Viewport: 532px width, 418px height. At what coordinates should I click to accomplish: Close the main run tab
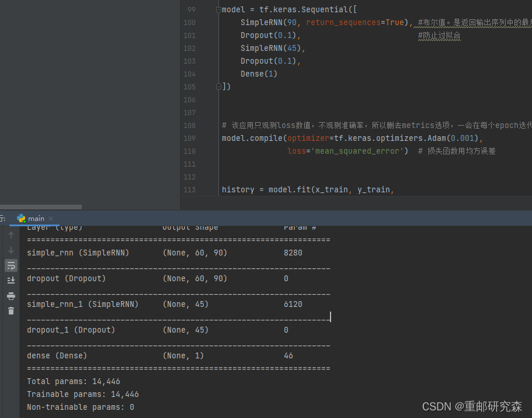52,219
